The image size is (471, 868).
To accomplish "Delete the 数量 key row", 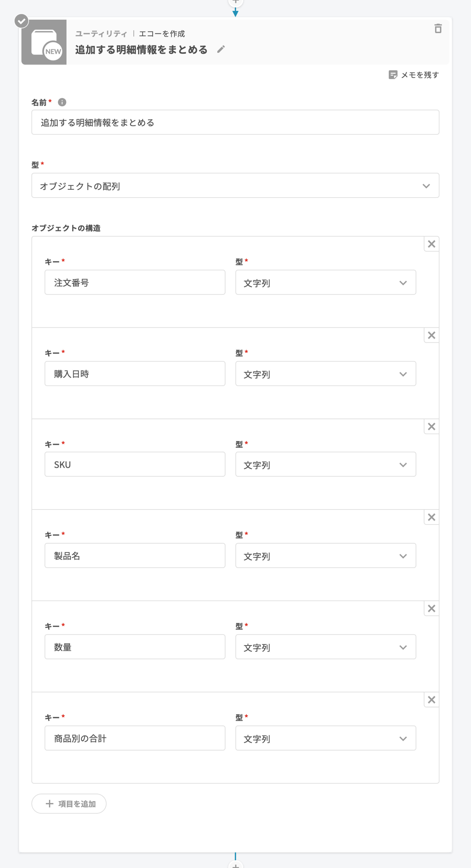I will [x=431, y=609].
